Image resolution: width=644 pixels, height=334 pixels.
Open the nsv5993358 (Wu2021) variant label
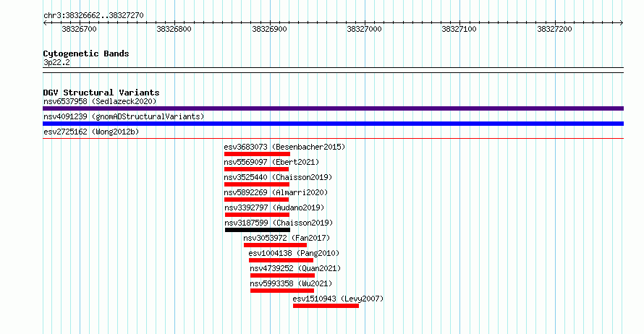point(291,283)
